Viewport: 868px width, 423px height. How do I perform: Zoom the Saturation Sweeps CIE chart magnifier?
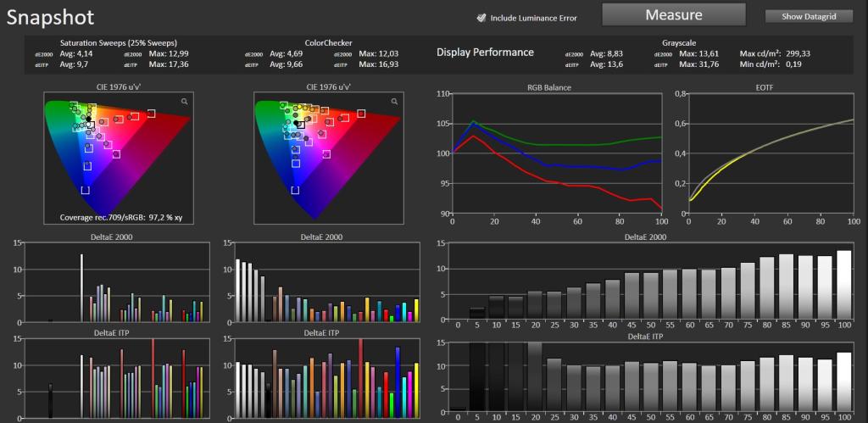click(184, 102)
